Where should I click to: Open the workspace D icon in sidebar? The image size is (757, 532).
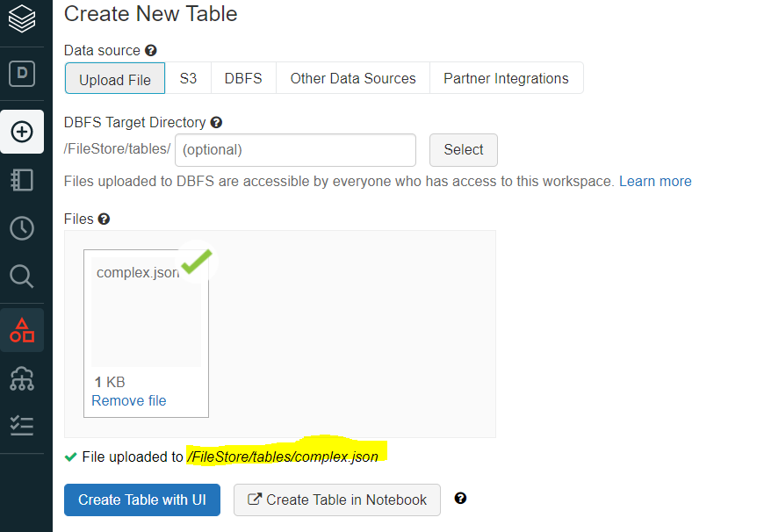pyautogui.click(x=22, y=74)
